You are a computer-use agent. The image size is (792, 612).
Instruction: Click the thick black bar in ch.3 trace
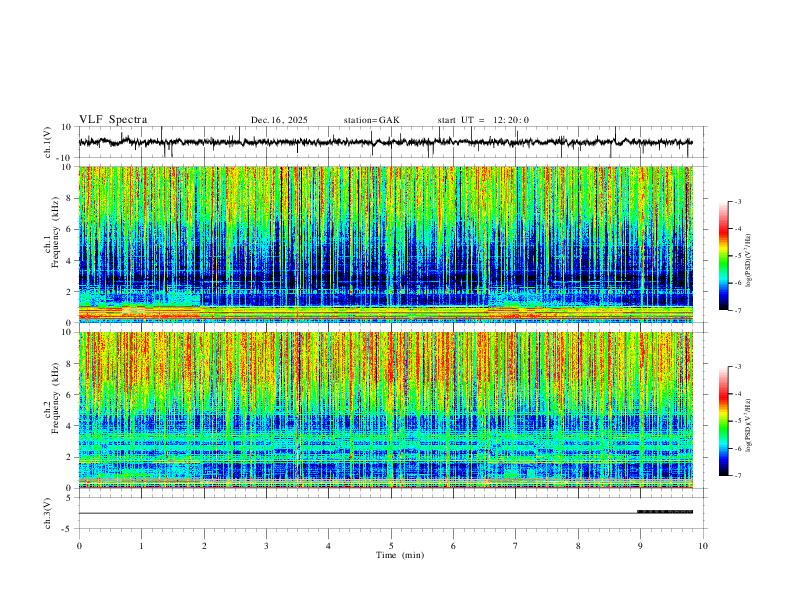point(665,512)
